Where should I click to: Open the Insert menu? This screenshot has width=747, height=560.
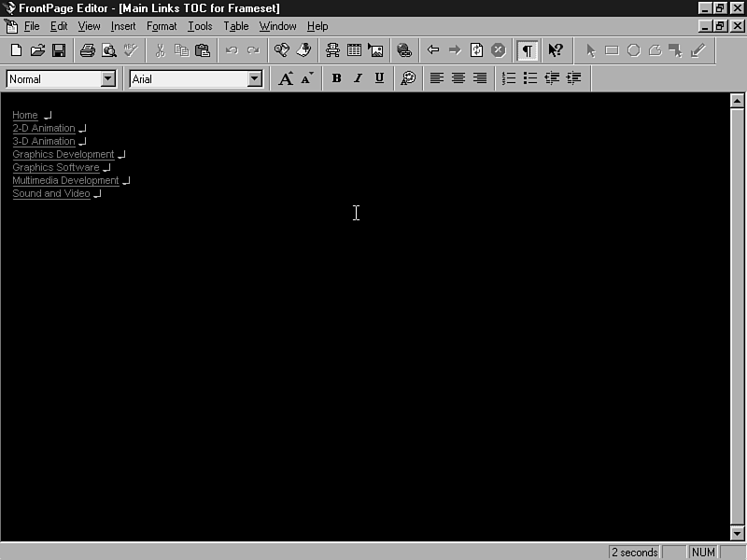click(x=123, y=26)
